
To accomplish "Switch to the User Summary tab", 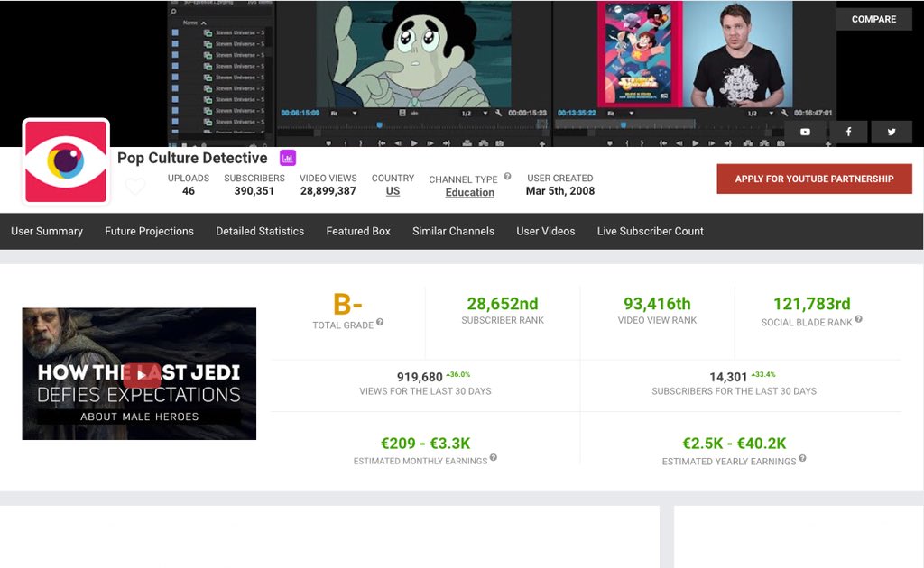I will click(x=47, y=232).
